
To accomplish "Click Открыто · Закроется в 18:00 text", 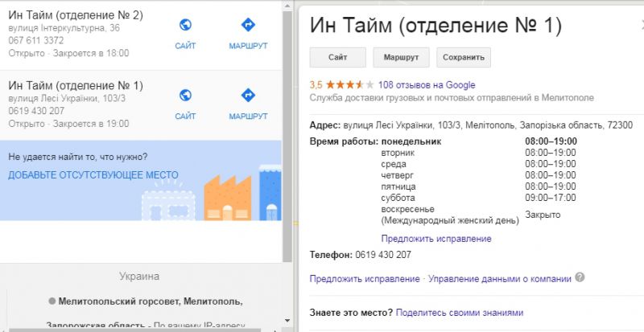I will 68,53.
